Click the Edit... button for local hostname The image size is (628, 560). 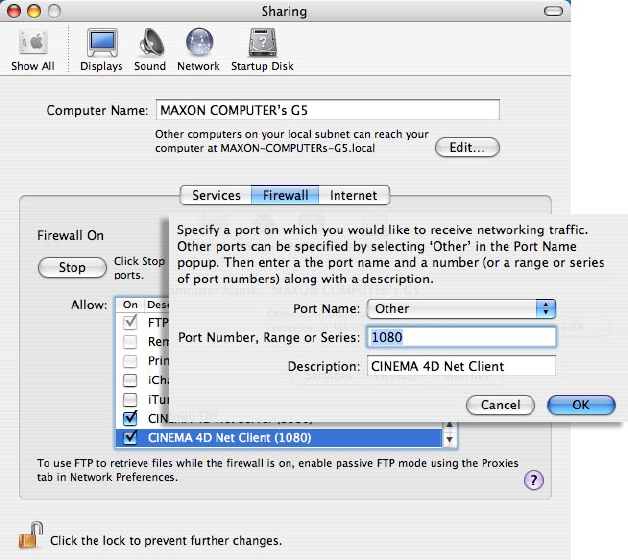(467, 147)
